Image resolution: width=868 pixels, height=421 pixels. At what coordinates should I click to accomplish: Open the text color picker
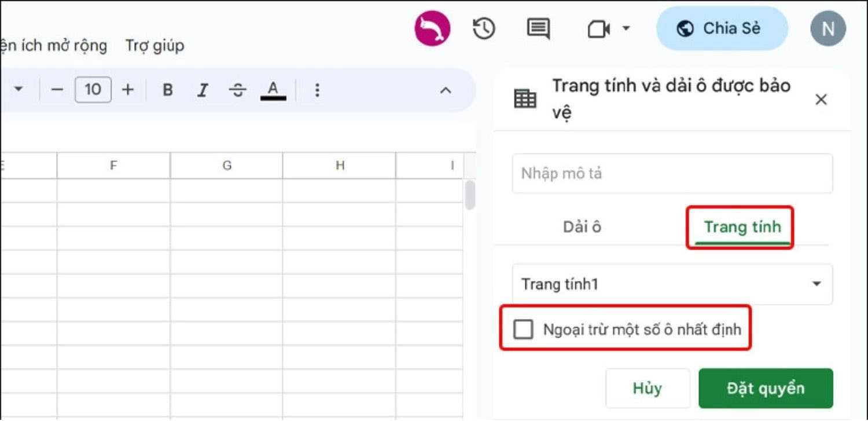pyautogui.click(x=273, y=90)
